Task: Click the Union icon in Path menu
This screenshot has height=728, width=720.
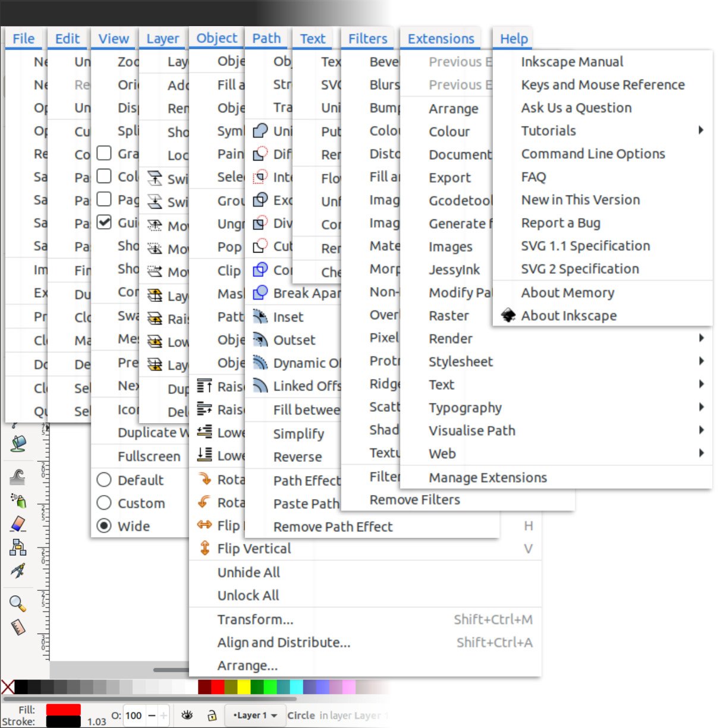Action: [260, 131]
